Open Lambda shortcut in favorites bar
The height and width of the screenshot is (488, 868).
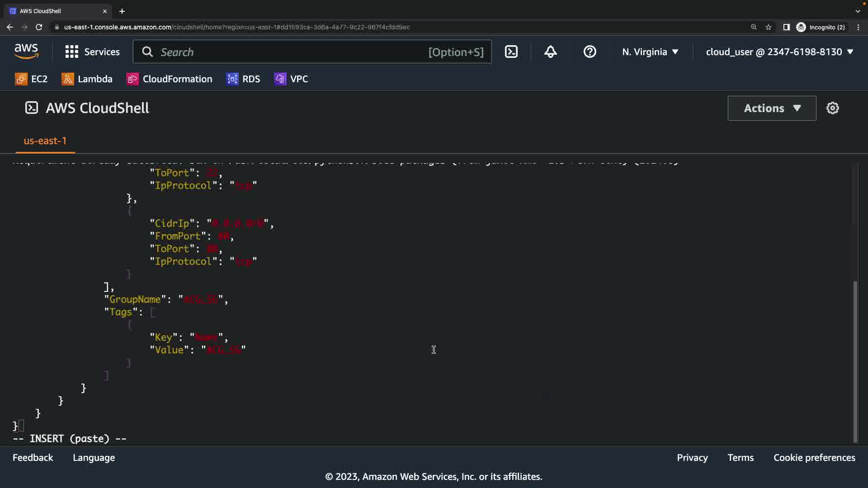tap(87, 79)
